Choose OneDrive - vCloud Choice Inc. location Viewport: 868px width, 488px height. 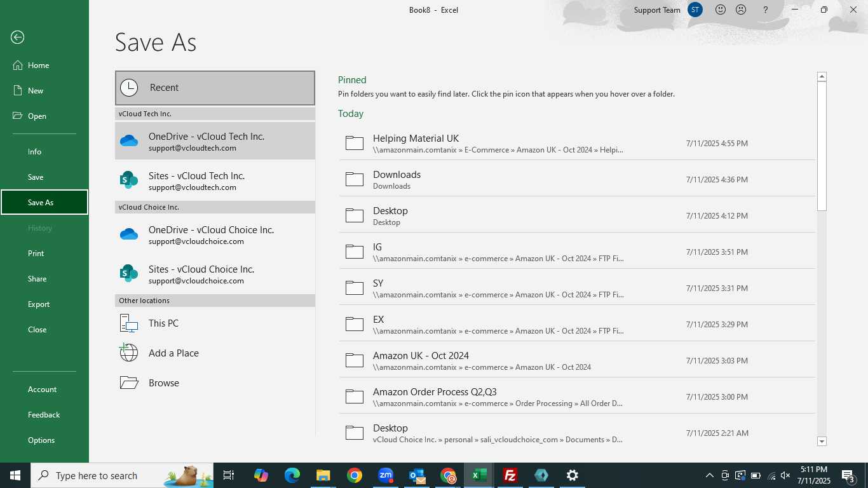tap(215, 234)
